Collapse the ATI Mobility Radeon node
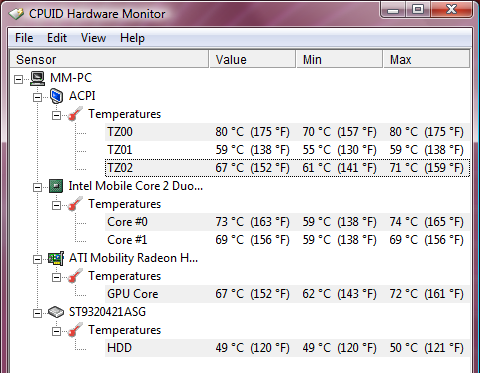 pos(37,259)
